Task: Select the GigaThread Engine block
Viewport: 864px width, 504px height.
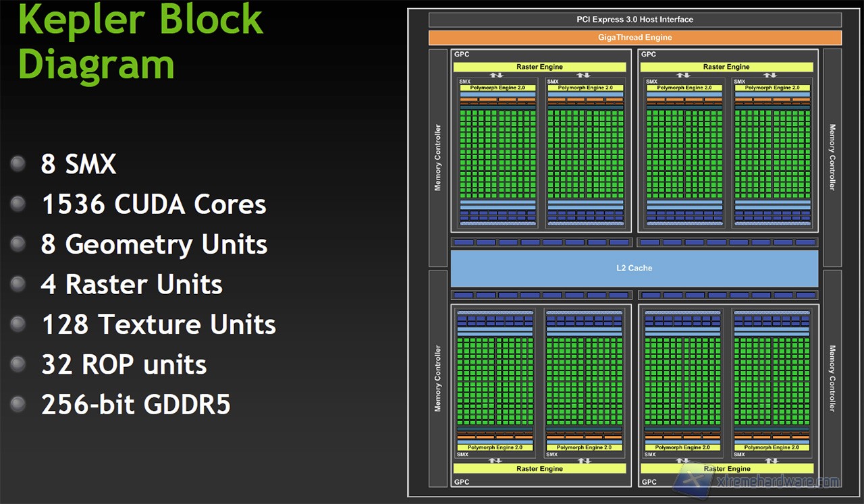Action: tap(634, 38)
